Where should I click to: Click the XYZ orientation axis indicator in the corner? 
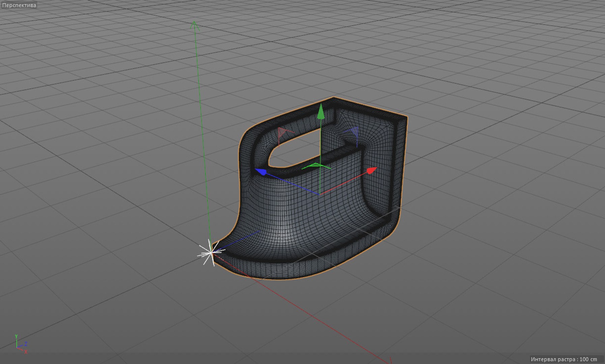tap(21, 344)
